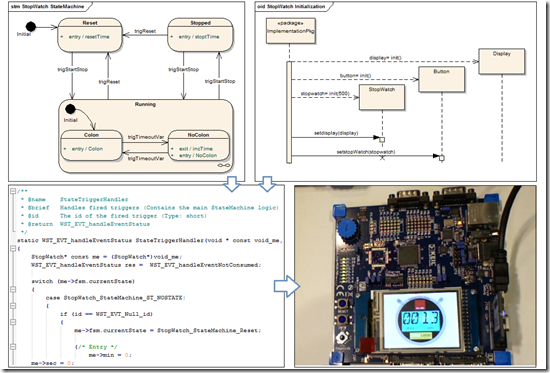Collapse the switch block fold marker
Image resolution: width=550 pixels, height=373 pixels.
point(13,289)
